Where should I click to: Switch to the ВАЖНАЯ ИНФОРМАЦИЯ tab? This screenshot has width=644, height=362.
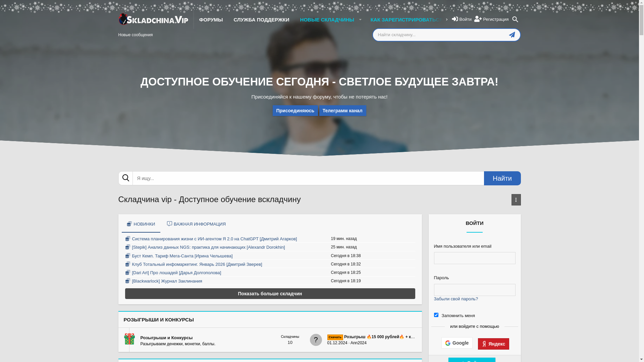(x=196, y=224)
